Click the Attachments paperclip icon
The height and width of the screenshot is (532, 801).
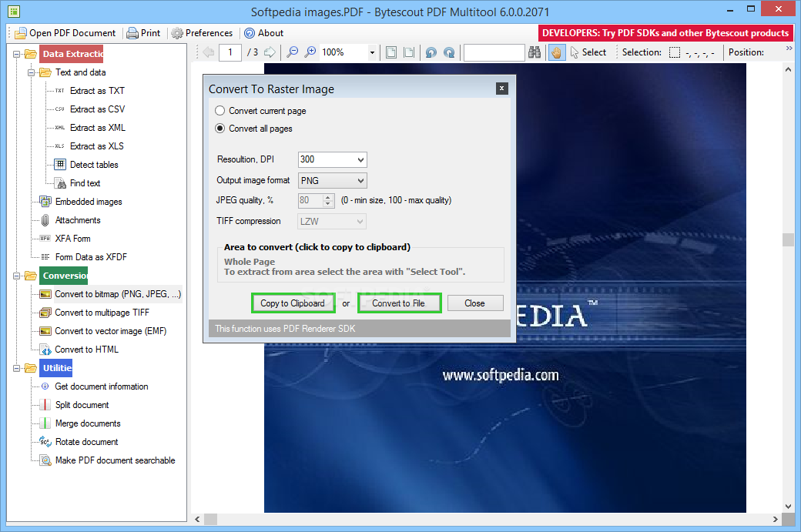click(x=45, y=220)
